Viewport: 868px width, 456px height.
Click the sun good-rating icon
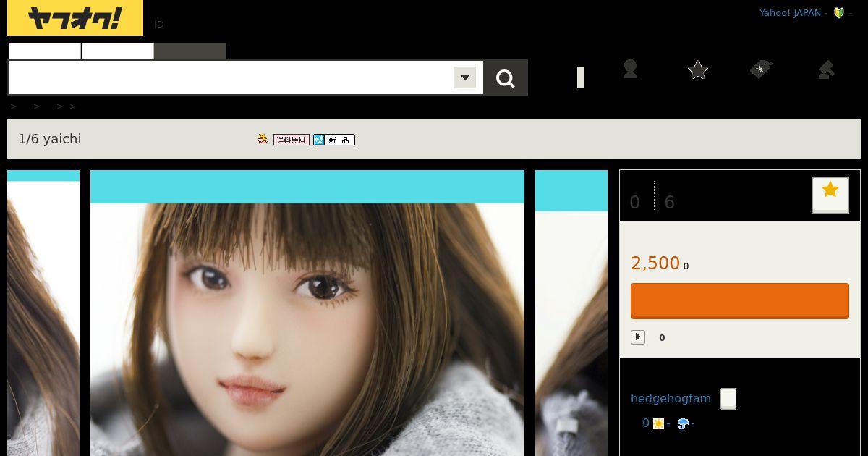658,423
